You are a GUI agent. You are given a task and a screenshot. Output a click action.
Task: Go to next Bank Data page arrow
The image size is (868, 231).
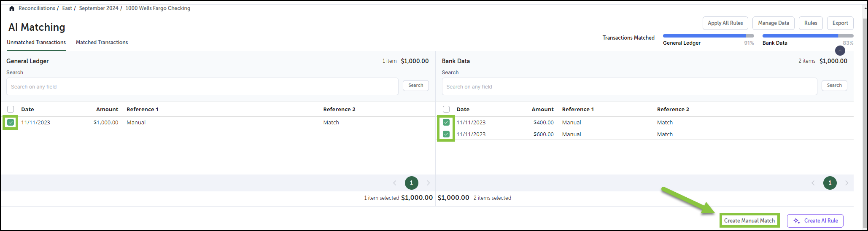846,183
